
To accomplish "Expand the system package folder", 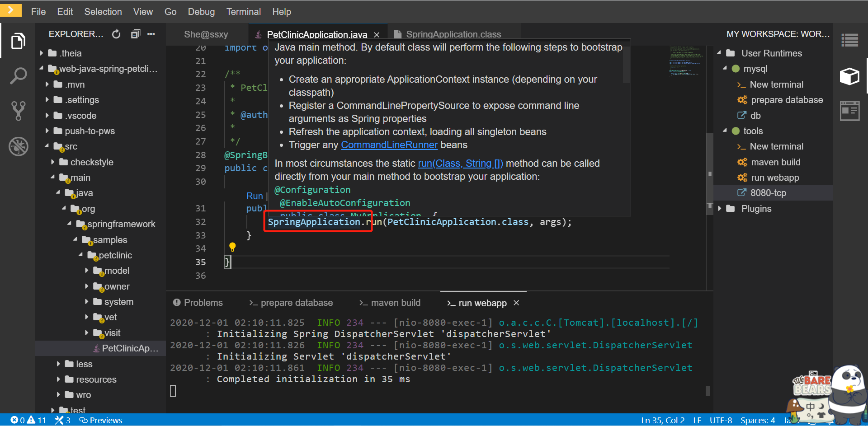I will click(87, 302).
